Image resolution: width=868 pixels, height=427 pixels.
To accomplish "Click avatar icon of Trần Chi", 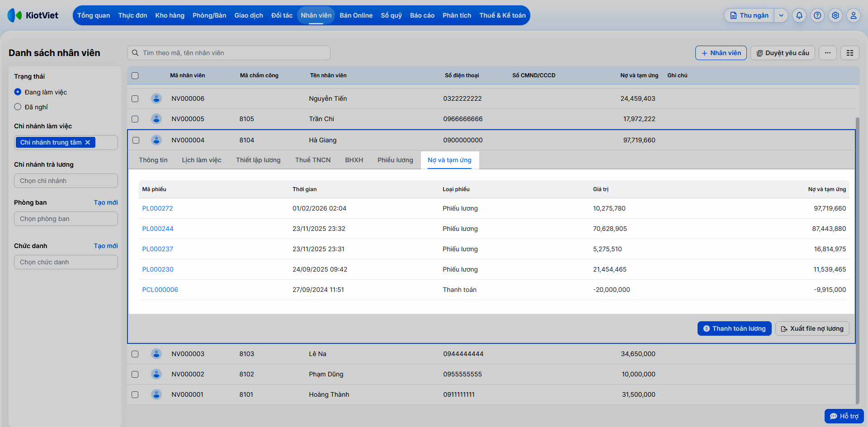I will [156, 119].
